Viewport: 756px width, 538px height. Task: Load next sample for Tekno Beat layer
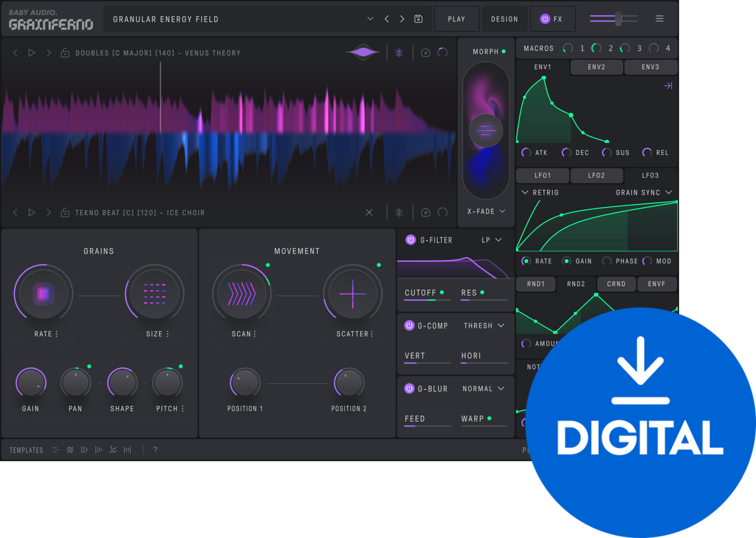(x=49, y=212)
